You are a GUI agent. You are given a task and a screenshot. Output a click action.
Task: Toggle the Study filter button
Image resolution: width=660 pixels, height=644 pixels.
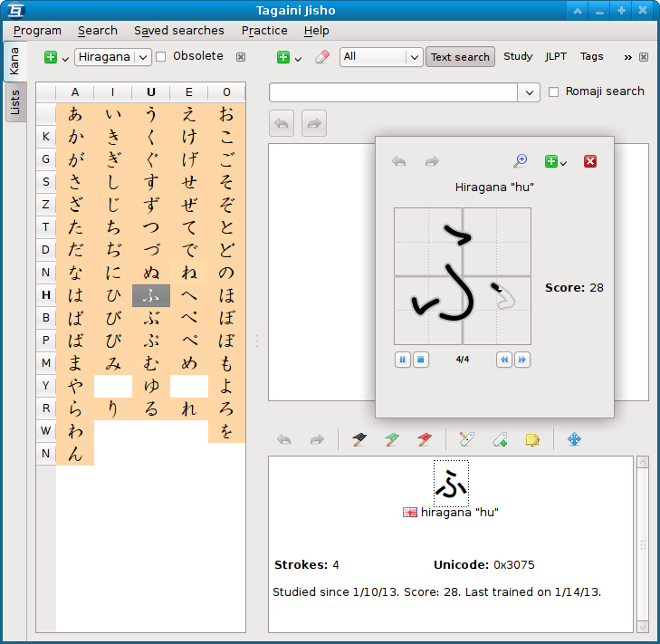coord(518,56)
